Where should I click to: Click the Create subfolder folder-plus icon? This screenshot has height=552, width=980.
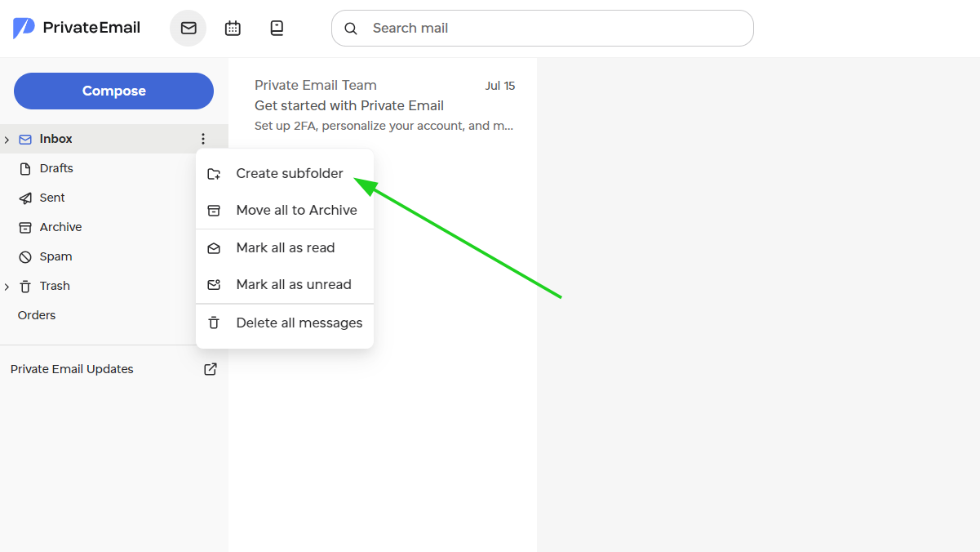click(x=214, y=173)
